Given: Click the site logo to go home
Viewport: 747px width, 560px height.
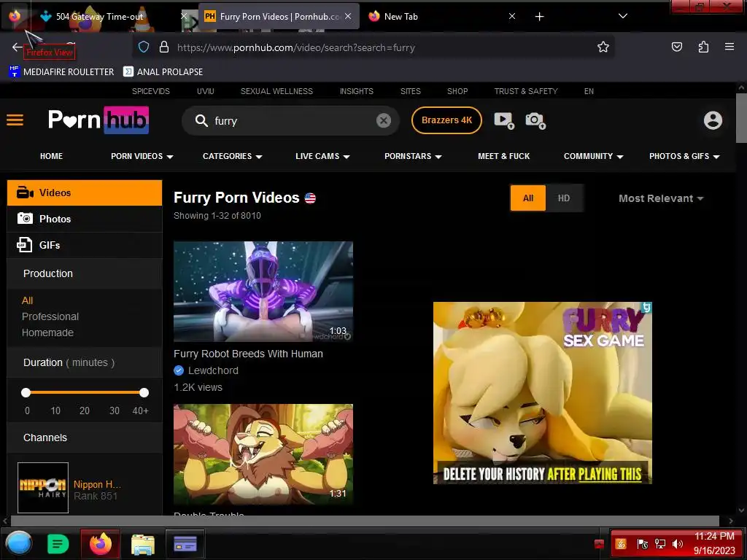Looking at the screenshot, I should pyautogui.click(x=98, y=120).
